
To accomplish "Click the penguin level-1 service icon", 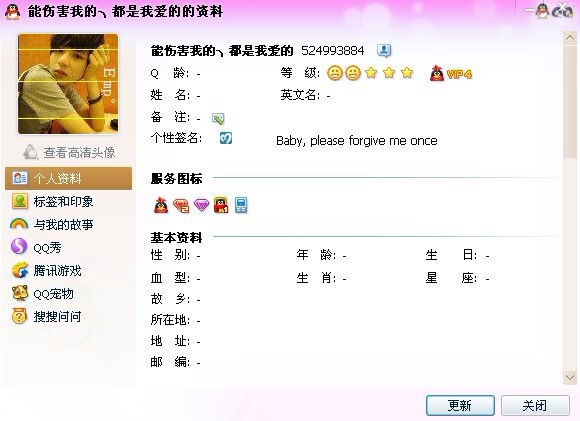I will pyautogui.click(x=221, y=205).
